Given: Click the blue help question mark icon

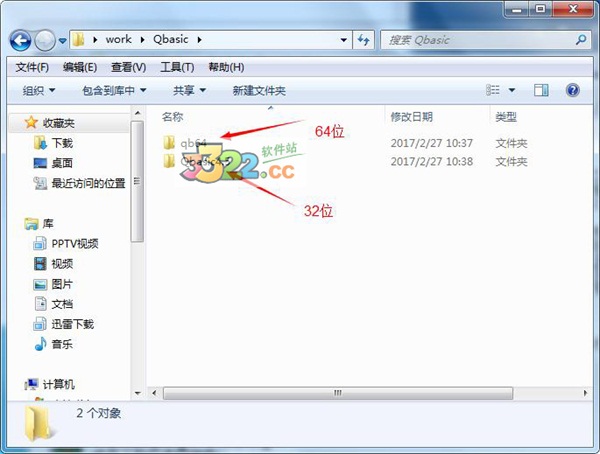Looking at the screenshot, I should coord(572,90).
